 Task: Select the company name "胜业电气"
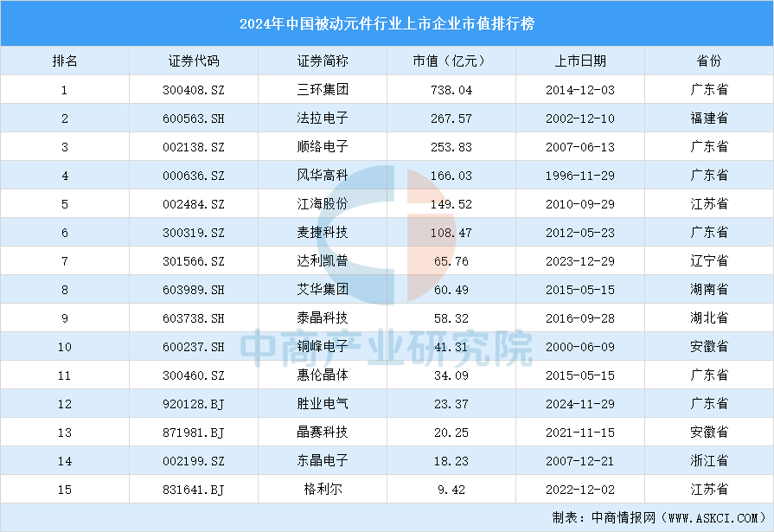(x=323, y=404)
